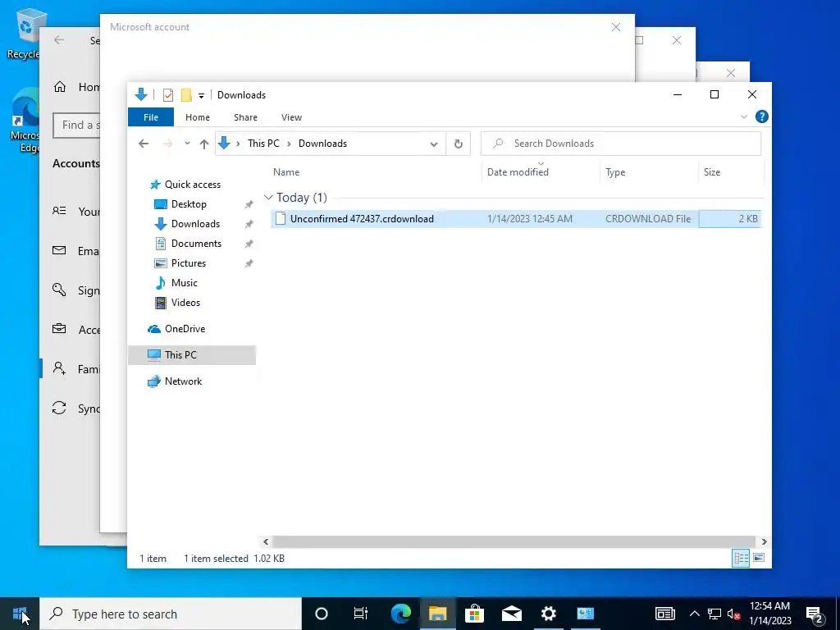Switch to the Share ribbon tab

245,117
